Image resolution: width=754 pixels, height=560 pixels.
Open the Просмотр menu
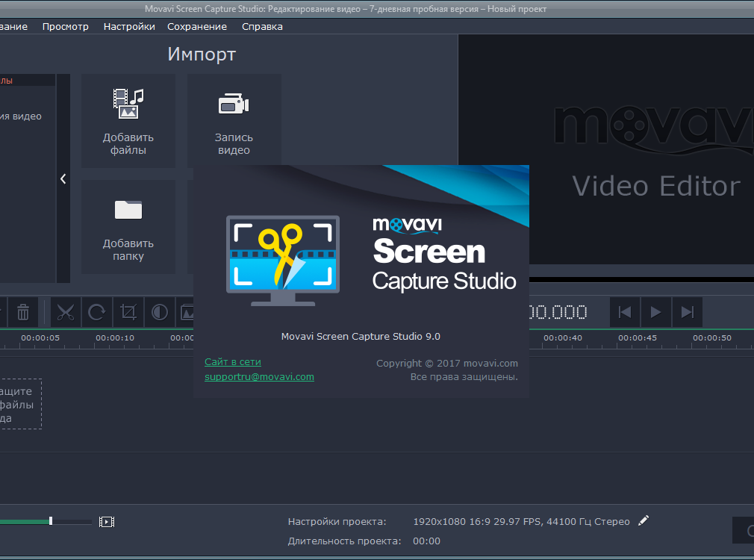point(66,26)
